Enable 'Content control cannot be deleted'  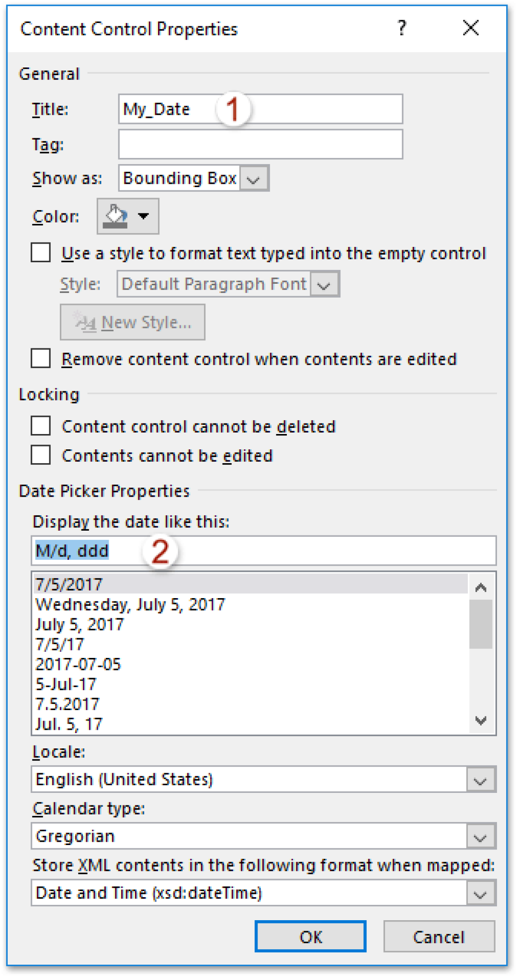pyautogui.click(x=40, y=426)
